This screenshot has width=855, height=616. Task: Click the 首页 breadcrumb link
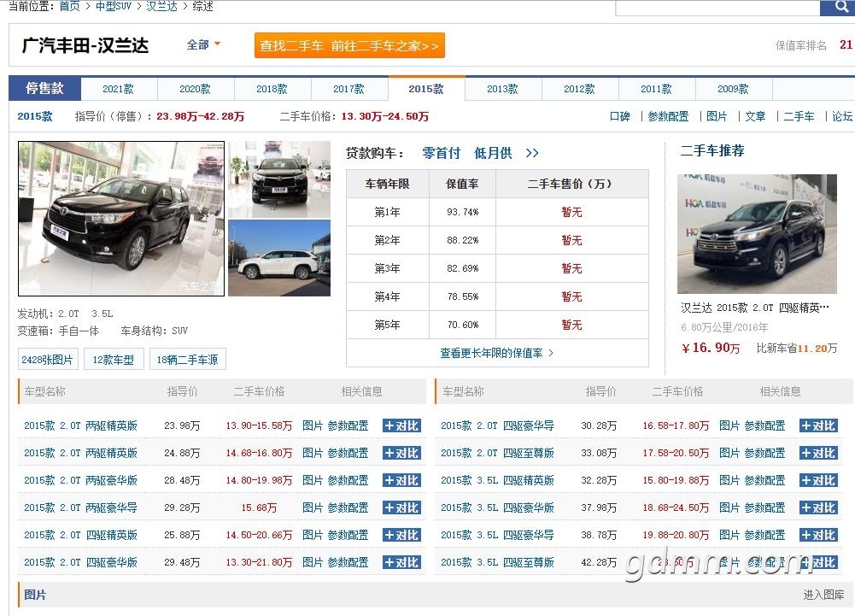pos(69,6)
